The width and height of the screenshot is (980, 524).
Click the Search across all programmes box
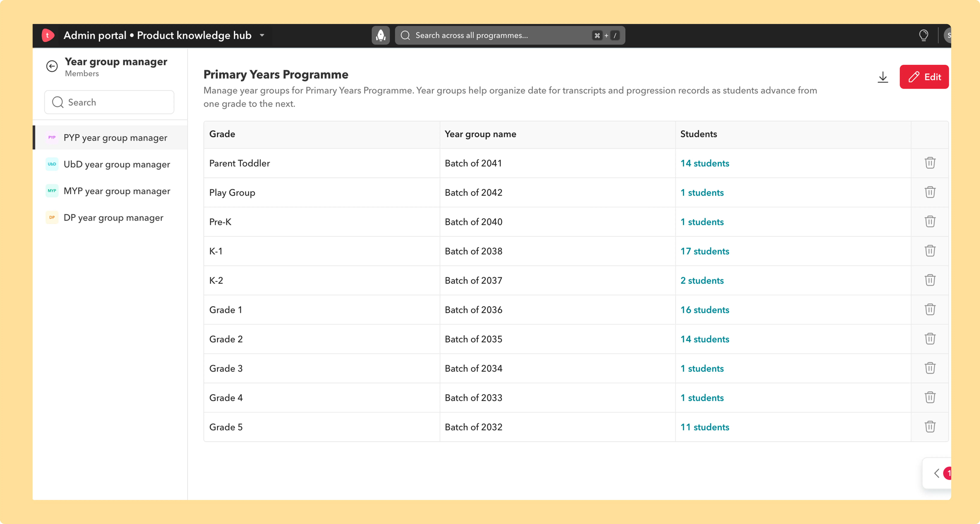click(510, 35)
